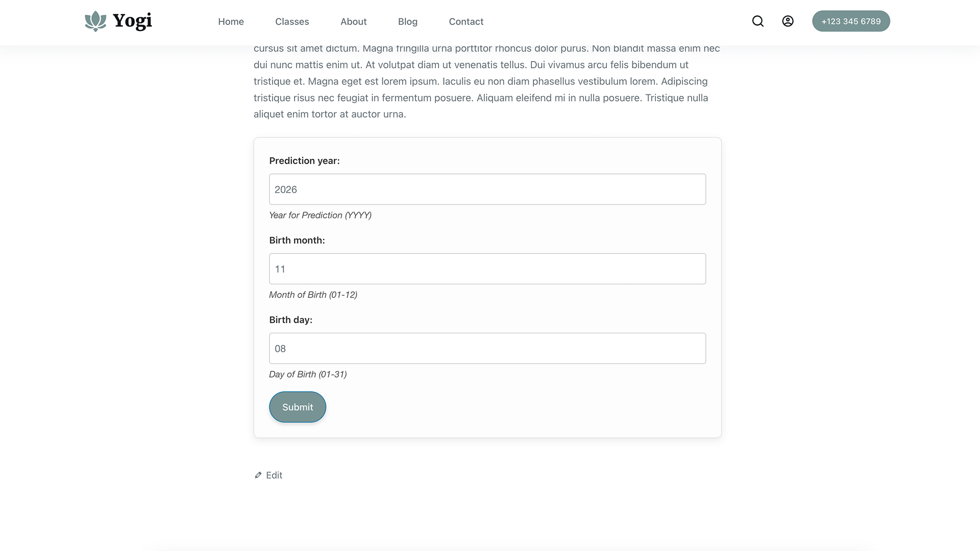Open the search magnifier icon

pyautogui.click(x=757, y=21)
